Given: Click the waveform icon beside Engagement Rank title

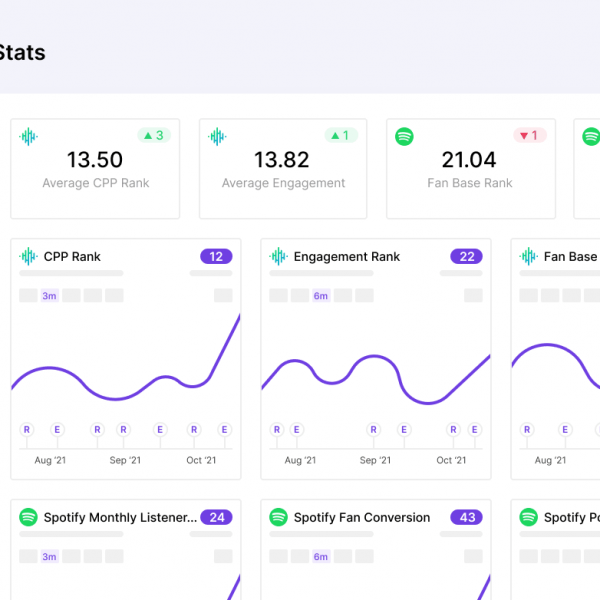Looking at the screenshot, I should 278,256.
